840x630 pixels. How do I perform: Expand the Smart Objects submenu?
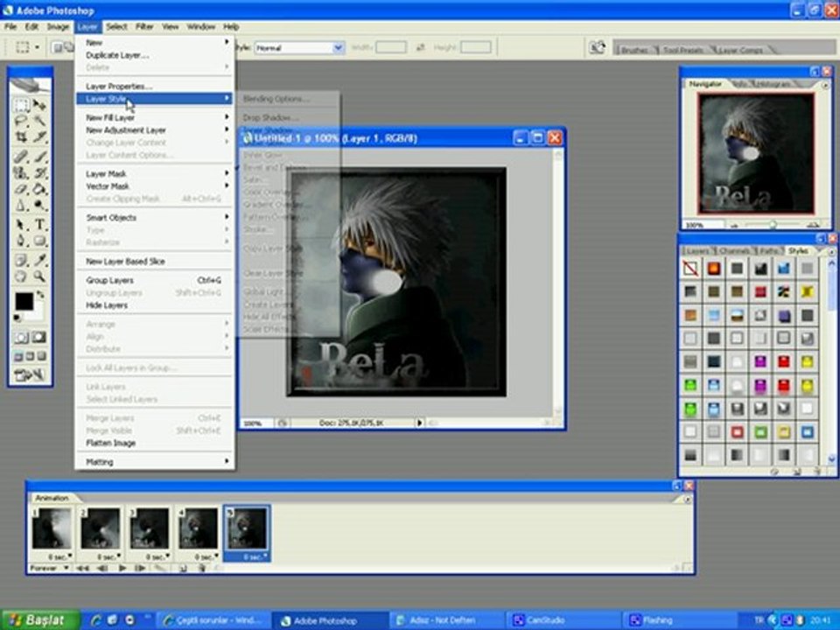pos(154,218)
